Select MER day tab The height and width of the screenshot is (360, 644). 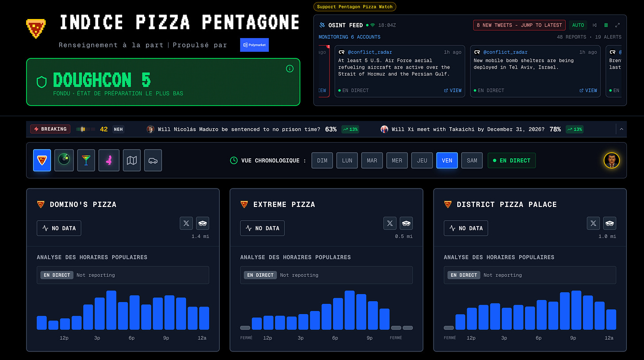pos(397,161)
